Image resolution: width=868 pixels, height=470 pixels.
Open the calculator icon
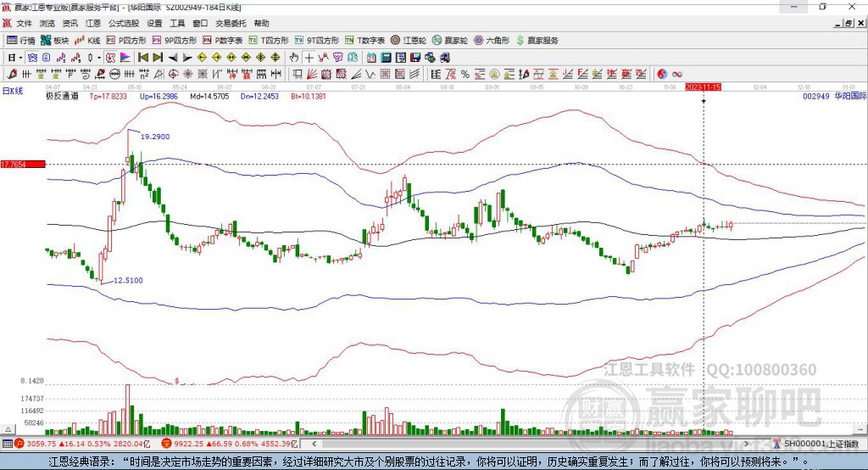click(386, 58)
